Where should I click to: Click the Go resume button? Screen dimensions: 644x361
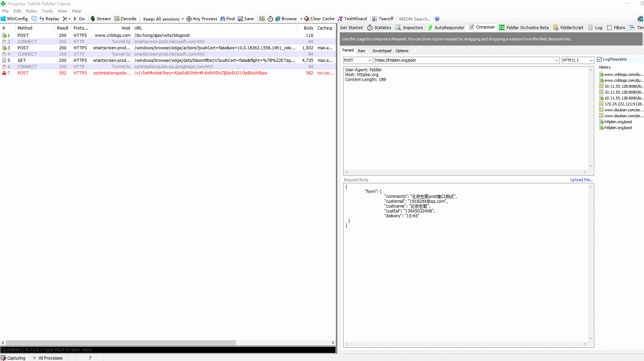point(79,19)
